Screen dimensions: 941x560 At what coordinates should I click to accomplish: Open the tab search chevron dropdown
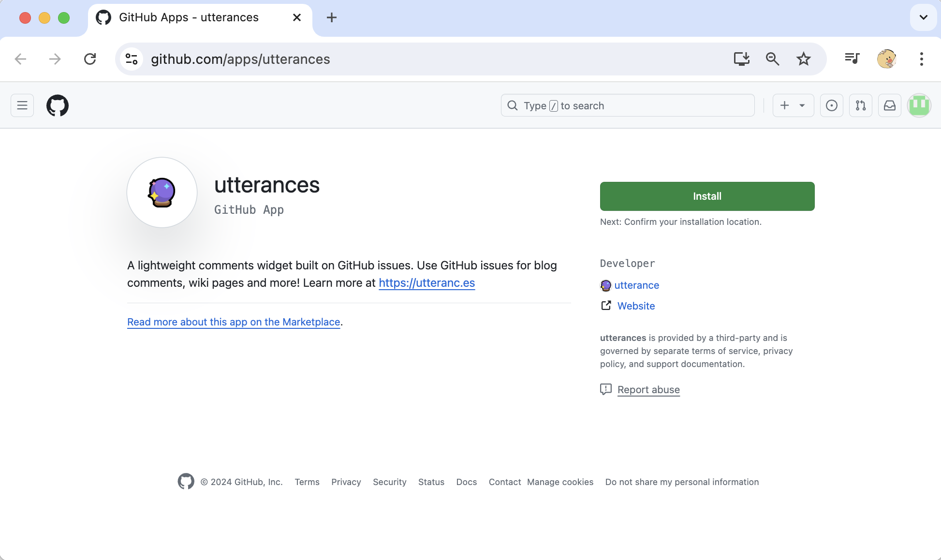tap(924, 17)
